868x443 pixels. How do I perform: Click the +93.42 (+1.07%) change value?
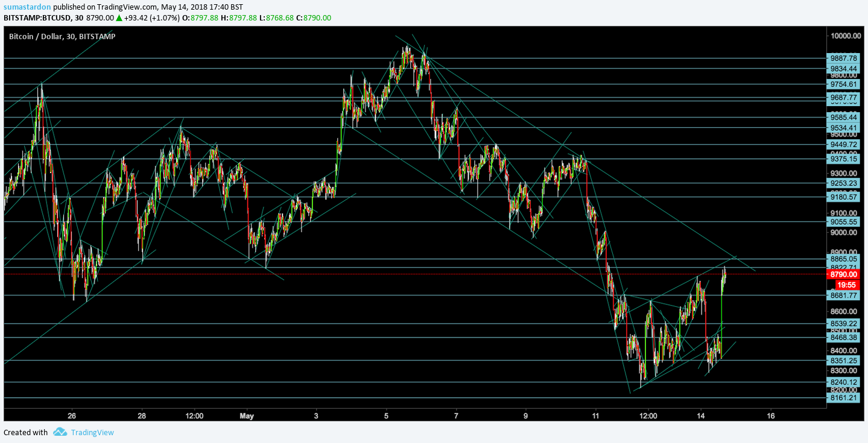tap(153, 18)
